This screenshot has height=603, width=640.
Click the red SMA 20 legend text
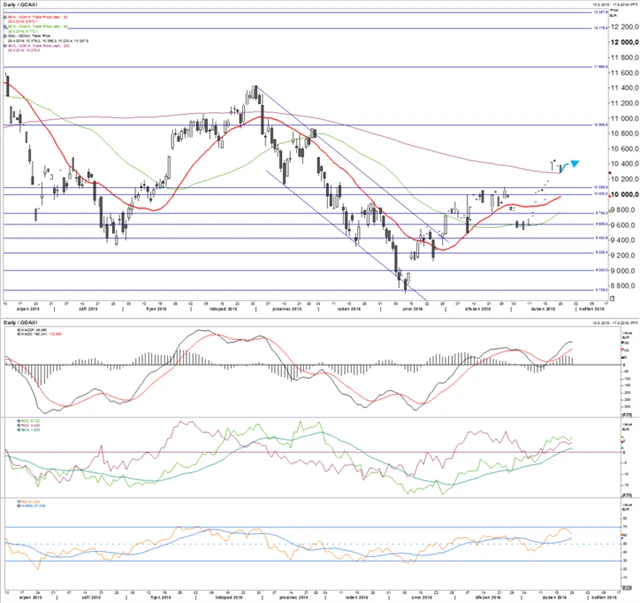pos(38,17)
